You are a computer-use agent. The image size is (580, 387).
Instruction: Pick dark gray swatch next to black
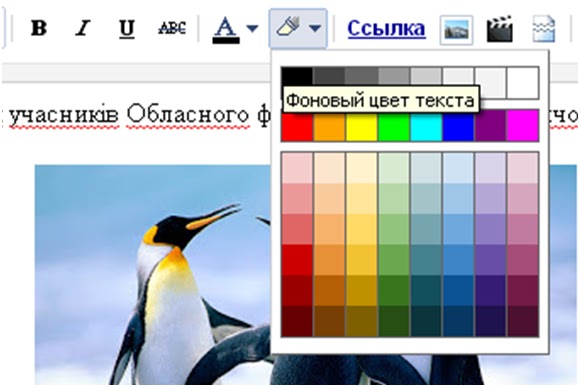(329, 76)
